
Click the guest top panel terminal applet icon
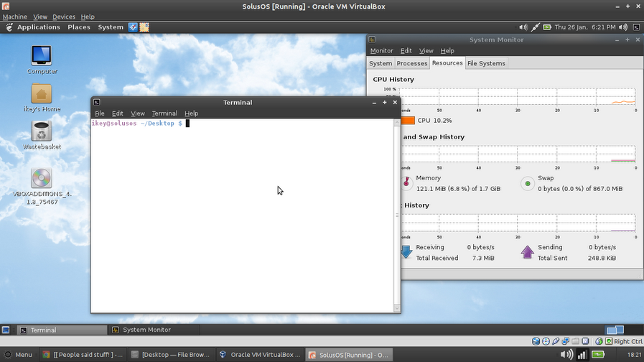tap(636, 27)
